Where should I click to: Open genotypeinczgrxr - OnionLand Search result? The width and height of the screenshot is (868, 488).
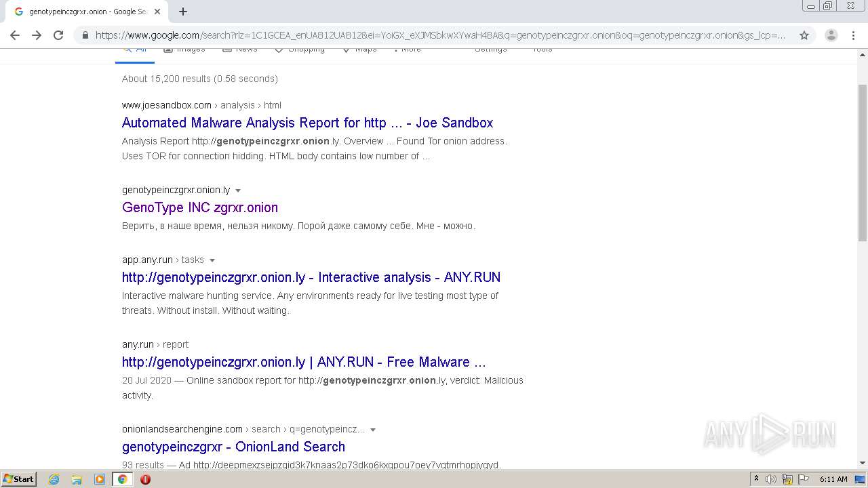[x=233, y=447]
